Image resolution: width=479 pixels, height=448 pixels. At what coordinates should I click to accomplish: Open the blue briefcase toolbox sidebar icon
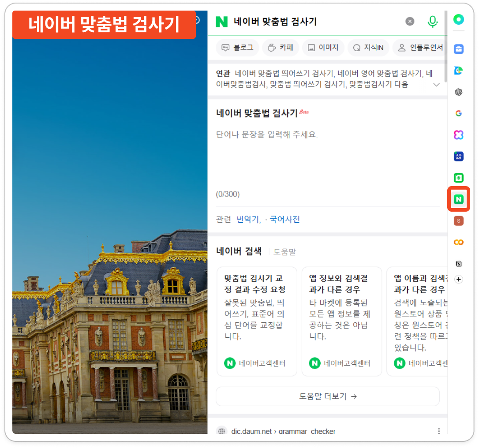tap(458, 49)
